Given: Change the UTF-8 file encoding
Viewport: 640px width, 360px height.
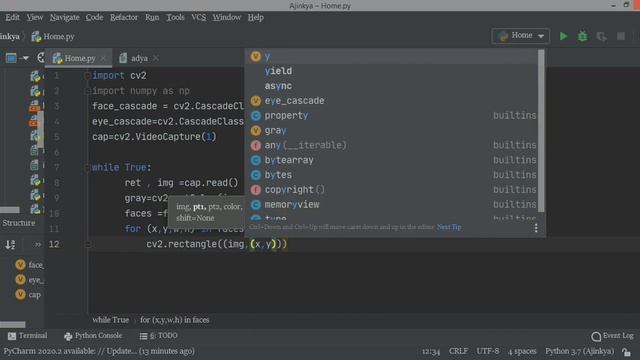Looking at the screenshot, I should [488, 351].
